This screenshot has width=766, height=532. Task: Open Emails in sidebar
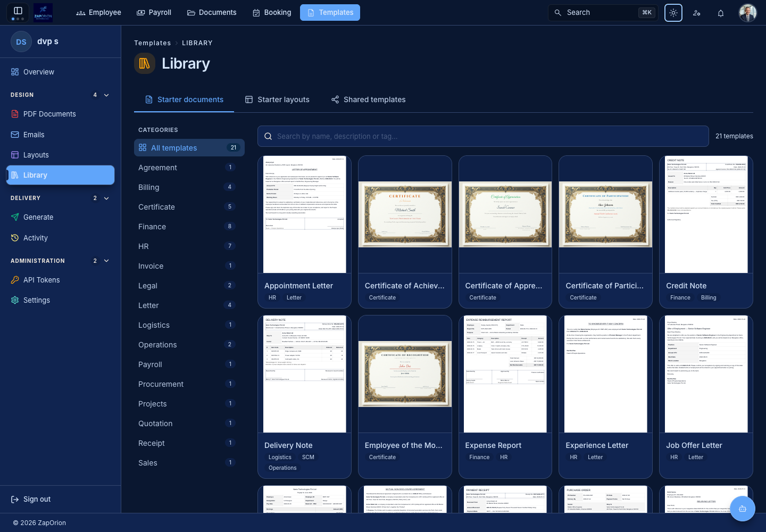pyautogui.click(x=60, y=135)
